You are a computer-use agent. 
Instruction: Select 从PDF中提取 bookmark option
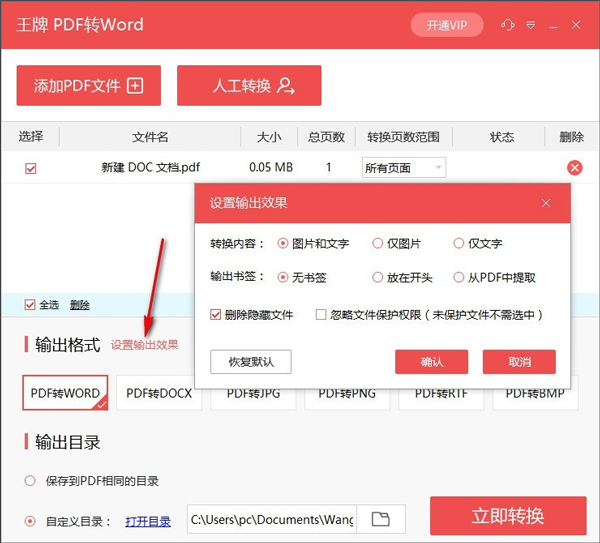click(x=458, y=277)
